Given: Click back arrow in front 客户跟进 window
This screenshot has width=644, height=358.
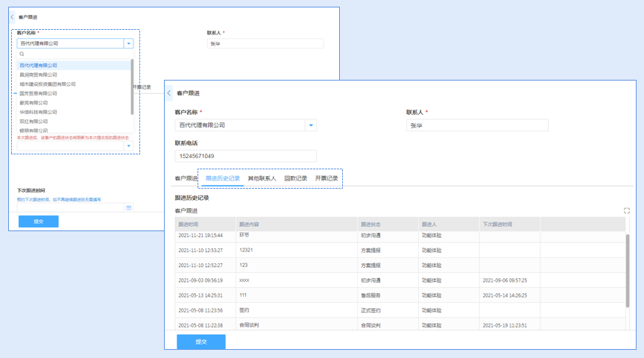Looking at the screenshot, I should pyautogui.click(x=169, y=93).
